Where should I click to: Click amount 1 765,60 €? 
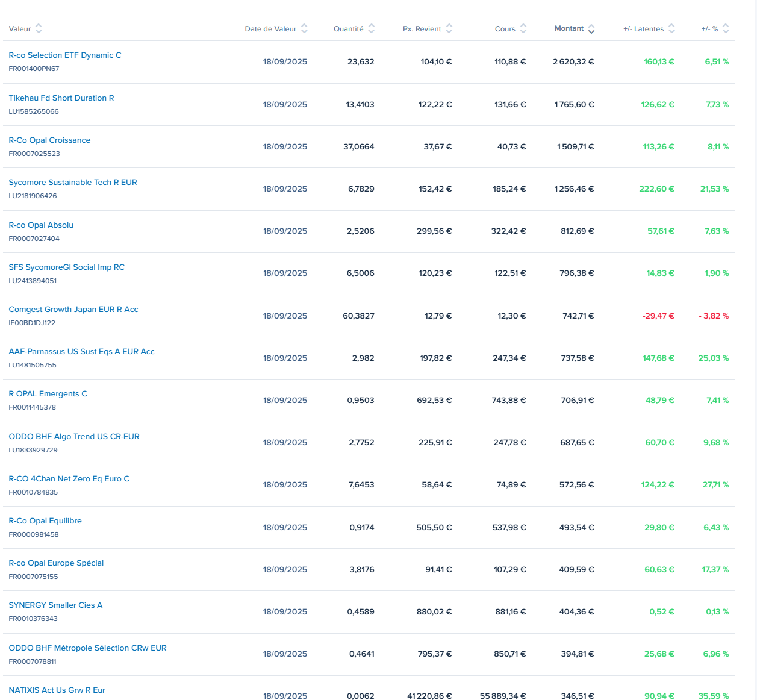(575, 104)
